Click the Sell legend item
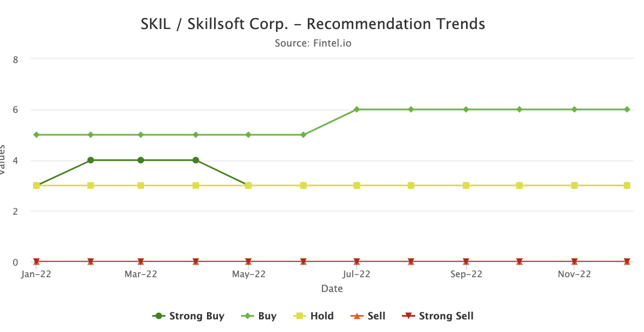Screen dimensions: 644x332 [x=369, y=316]
